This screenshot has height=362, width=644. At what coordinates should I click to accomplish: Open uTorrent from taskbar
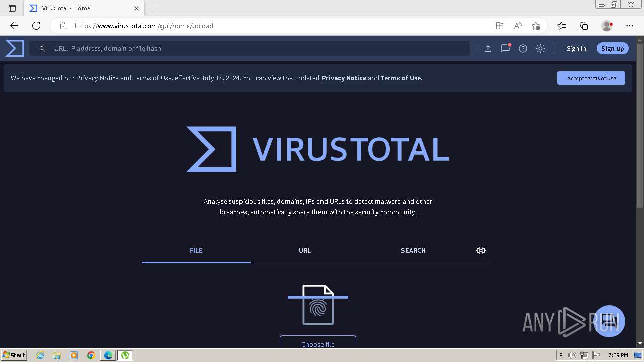[x=125, y=355]
